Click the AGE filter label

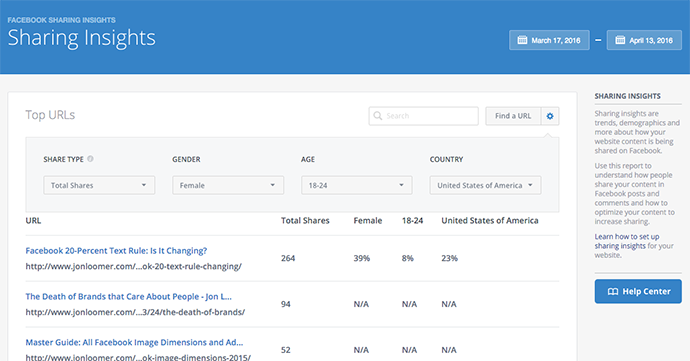point(308,159)
